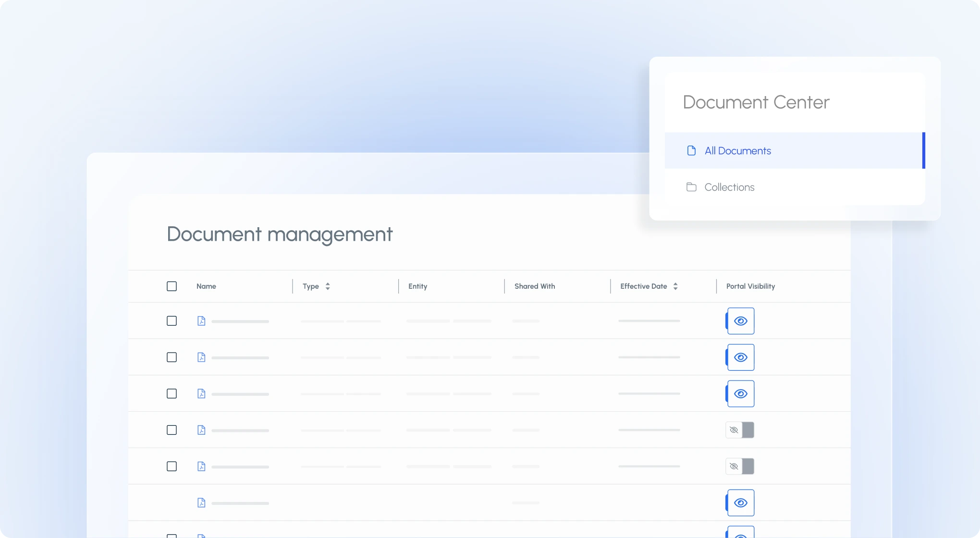The width and height of the screenshot is (980, 538).
Task: Click the Entity column header
Action: point(417,286)
